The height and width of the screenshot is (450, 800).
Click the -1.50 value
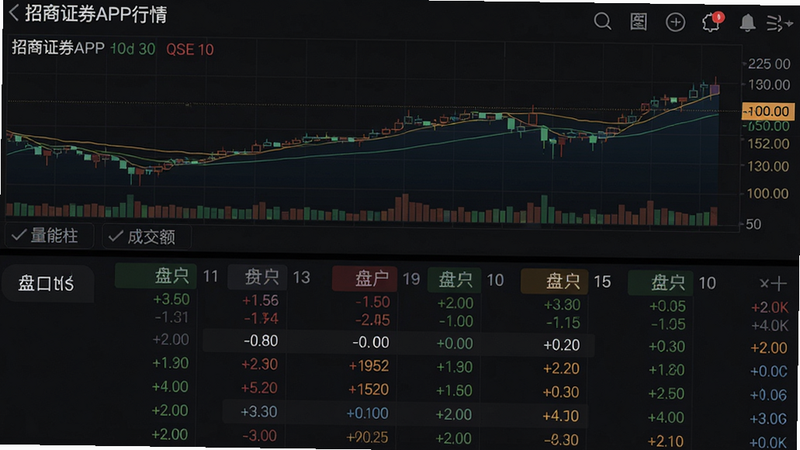(373, 302)
